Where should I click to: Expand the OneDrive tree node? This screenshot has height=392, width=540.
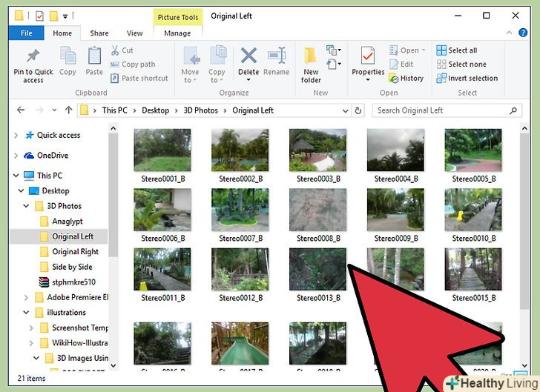point(16,156)
